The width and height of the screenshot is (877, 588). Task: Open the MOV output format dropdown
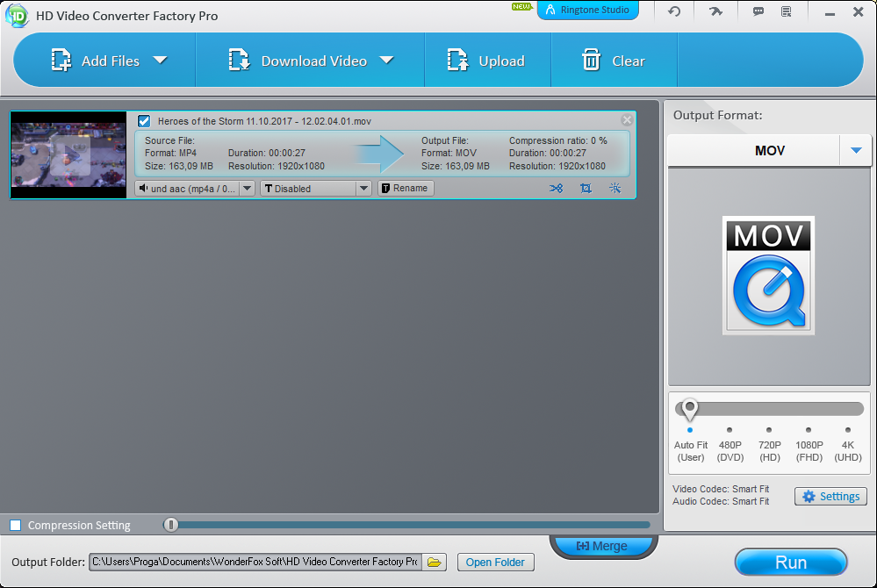(855, 150)
